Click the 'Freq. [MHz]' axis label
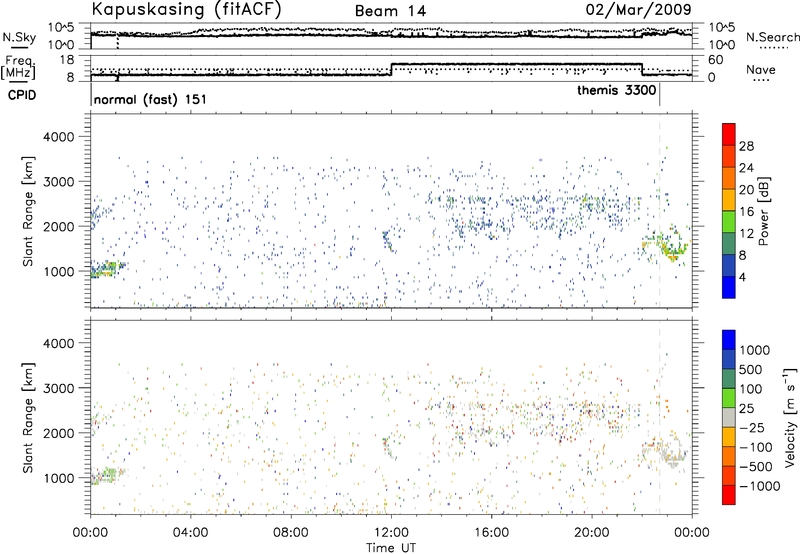The height and width of the screenshot is (554, 800). coord(19,68)
